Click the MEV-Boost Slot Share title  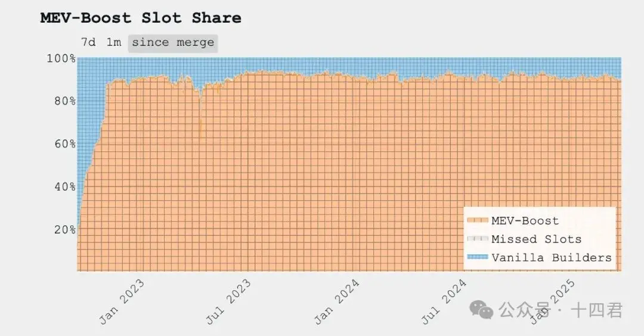(141, 18)
